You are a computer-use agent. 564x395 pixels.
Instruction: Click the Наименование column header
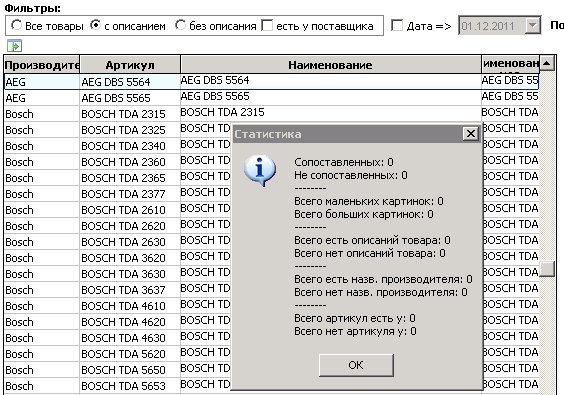[x=331, y=65]
